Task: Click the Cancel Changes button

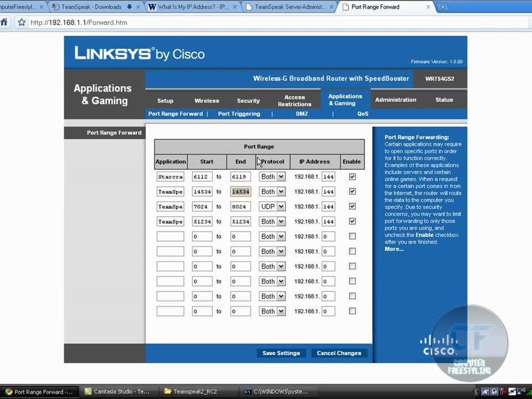Action: [x=339, y=353]
